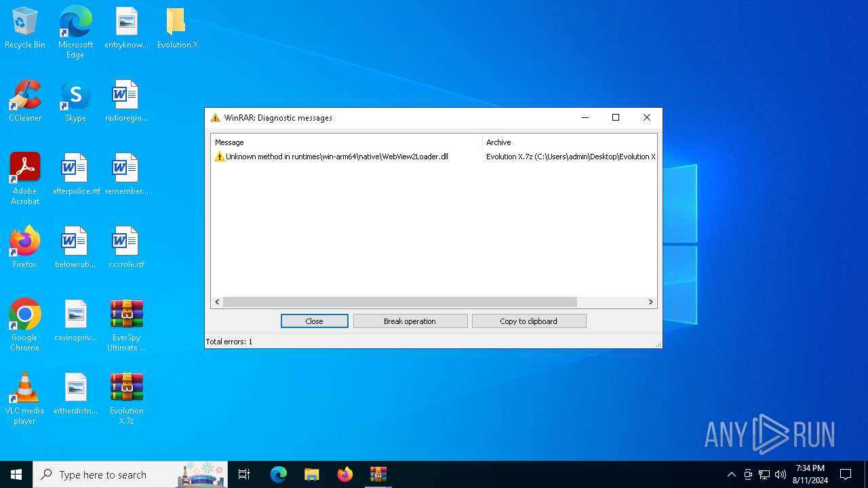Viewport: 868px width, 488px height.
Task: Open Skype desktop shortcut
Action: click(x=75, y=102)
